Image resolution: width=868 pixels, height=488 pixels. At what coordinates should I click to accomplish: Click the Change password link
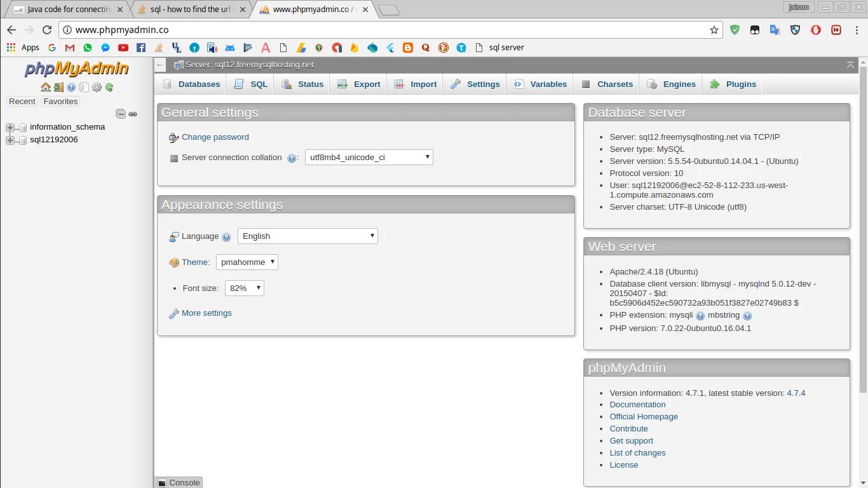point(215,137)
